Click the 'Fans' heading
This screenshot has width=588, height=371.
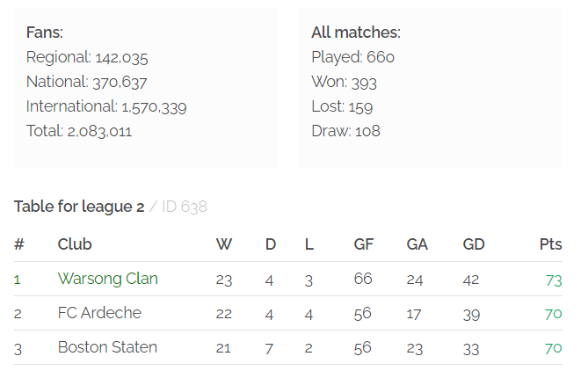(x=45, y=33)
